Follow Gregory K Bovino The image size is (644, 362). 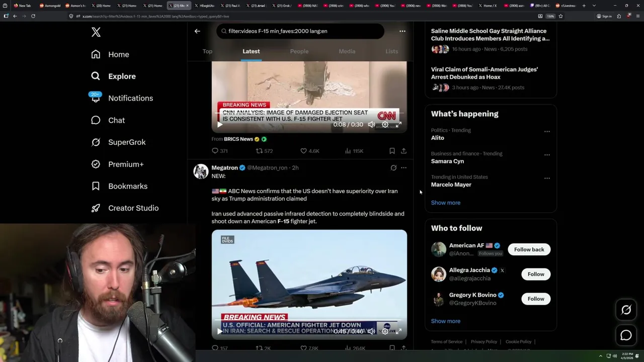536,299
